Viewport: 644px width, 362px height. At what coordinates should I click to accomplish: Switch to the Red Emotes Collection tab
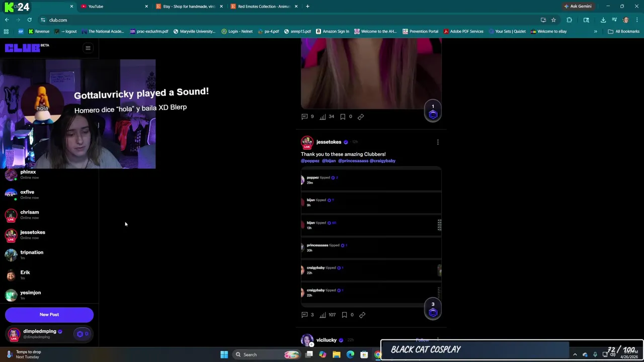(264, 7)
